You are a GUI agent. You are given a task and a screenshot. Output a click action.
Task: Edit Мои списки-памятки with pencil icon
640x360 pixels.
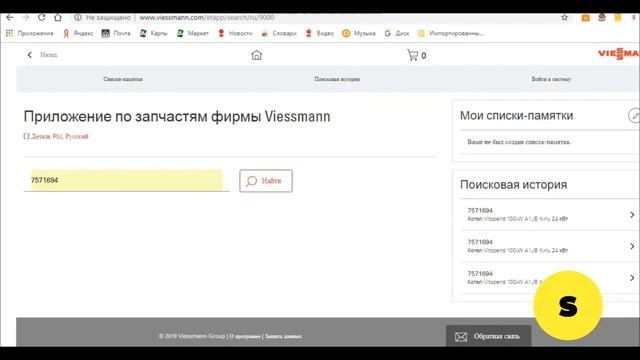click(x=634, y=116)
